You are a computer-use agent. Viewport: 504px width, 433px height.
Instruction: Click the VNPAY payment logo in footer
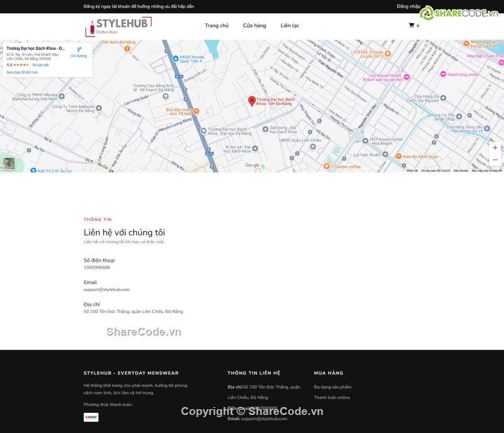[91, 417]
